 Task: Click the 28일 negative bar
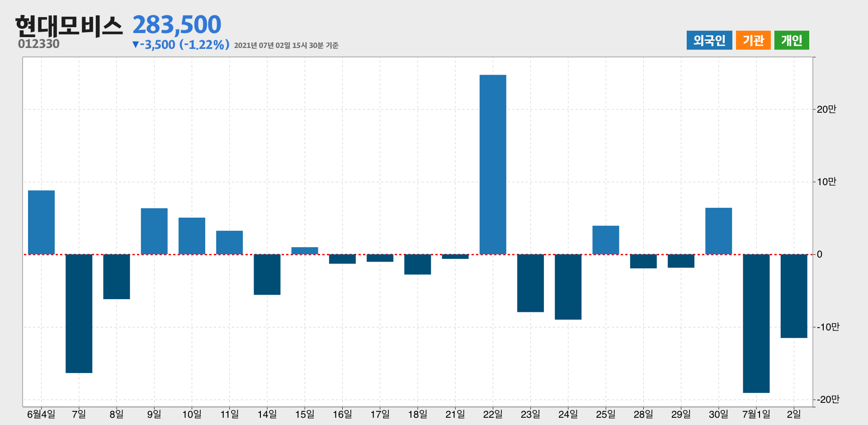[x=643, y=261]
